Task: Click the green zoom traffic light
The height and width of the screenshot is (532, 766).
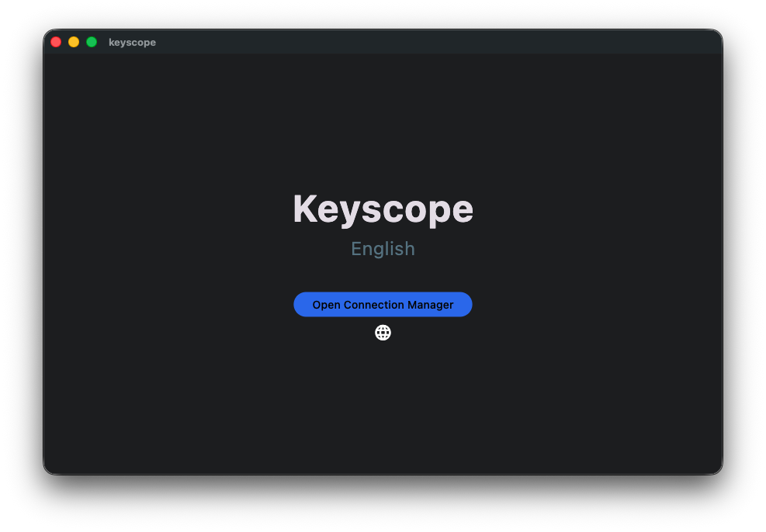Action: click(x=91, y=42)
